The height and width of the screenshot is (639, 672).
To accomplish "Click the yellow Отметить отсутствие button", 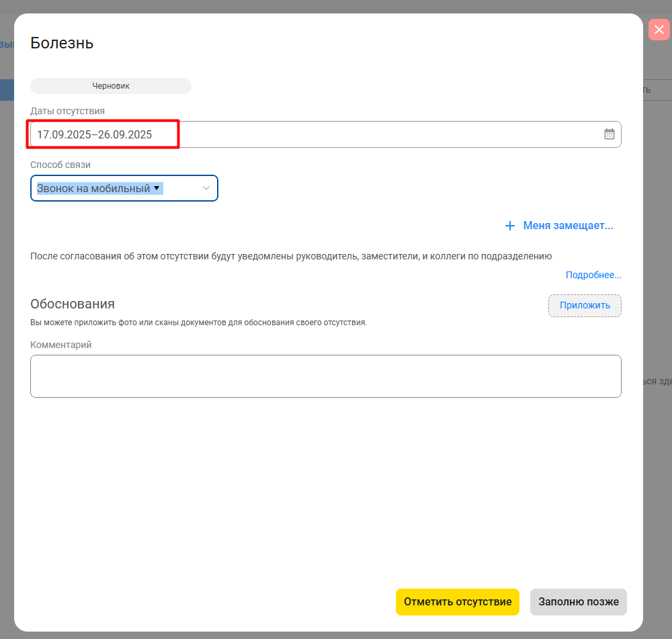I will (457, 602).
